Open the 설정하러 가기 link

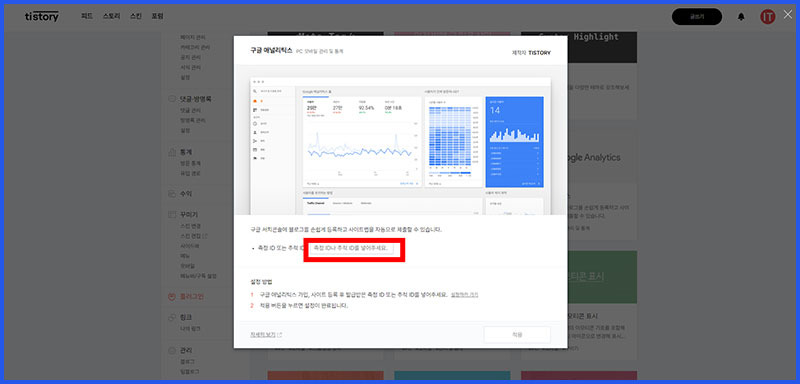pos(464,295)
